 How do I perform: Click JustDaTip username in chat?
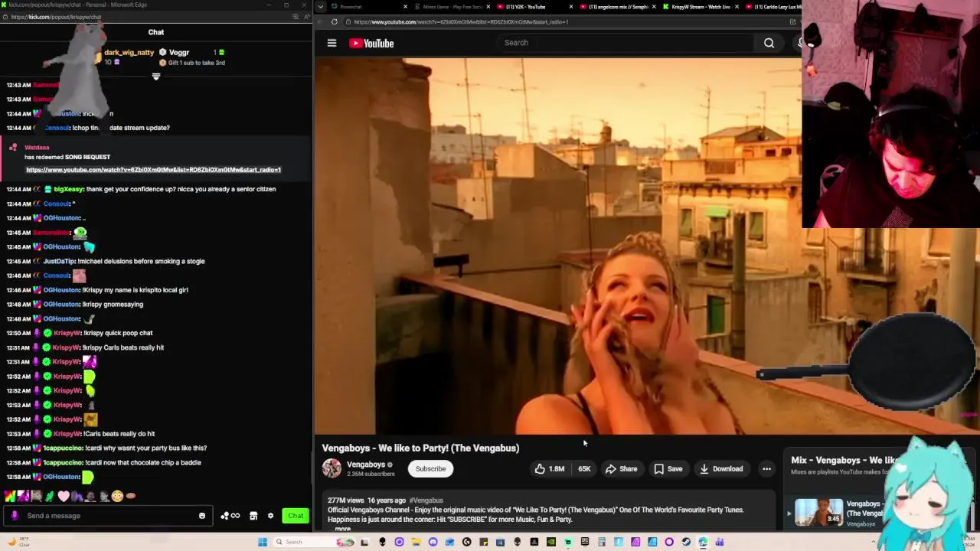tap(57, 261)
